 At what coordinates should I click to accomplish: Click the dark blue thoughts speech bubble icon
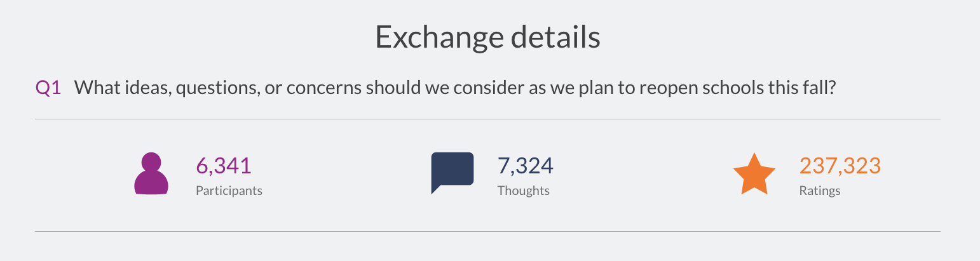coord(453,173)
